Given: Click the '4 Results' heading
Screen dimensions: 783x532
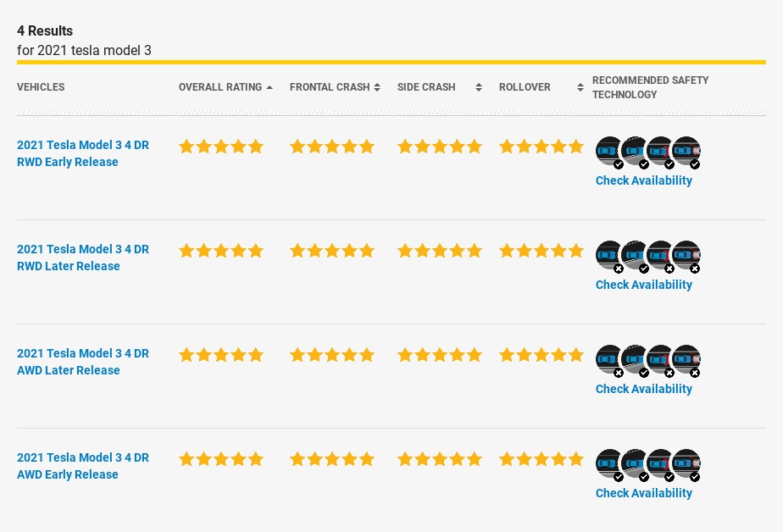Looking at the screenshot, I should [x=45, y=31].
